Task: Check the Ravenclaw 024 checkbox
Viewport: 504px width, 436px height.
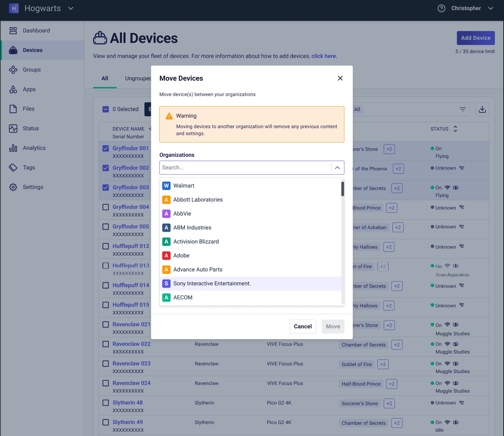Action: click(106, 383)
